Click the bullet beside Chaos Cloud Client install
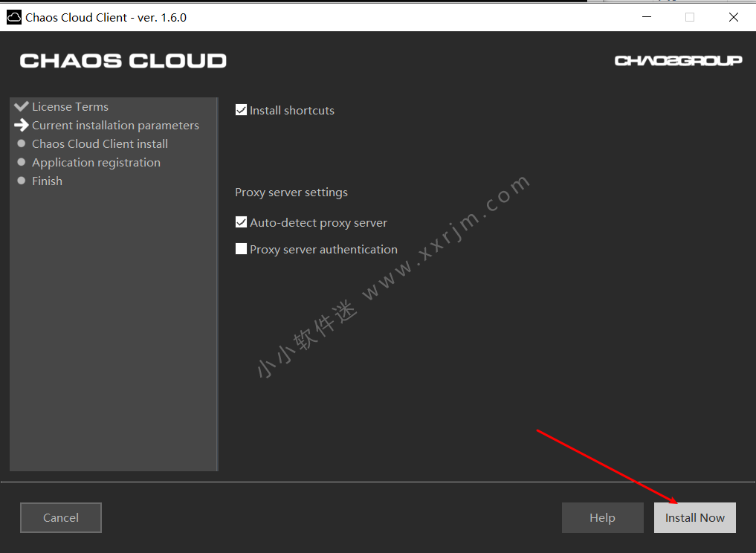This screenshot has height=553, width=756. pos(22,143)
